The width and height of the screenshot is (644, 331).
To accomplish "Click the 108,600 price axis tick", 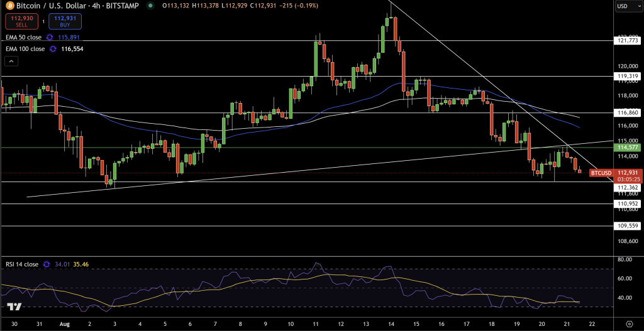I will [x=627, y=241].
